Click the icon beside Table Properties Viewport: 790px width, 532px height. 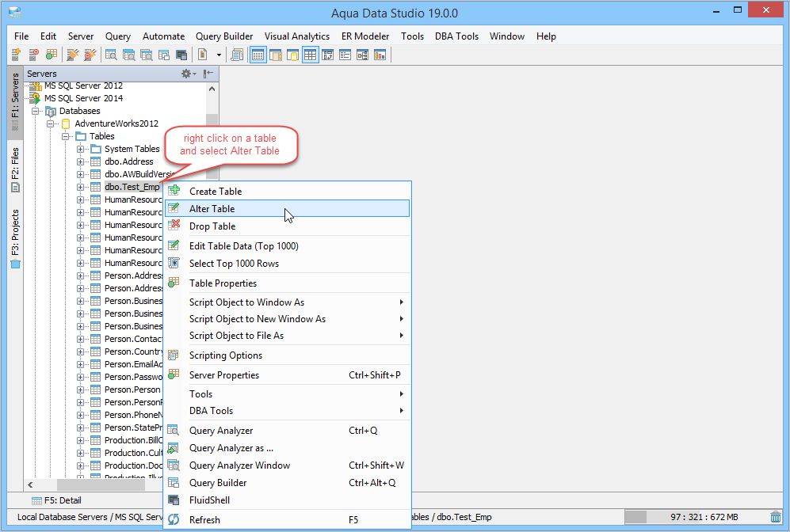(174, 283)
